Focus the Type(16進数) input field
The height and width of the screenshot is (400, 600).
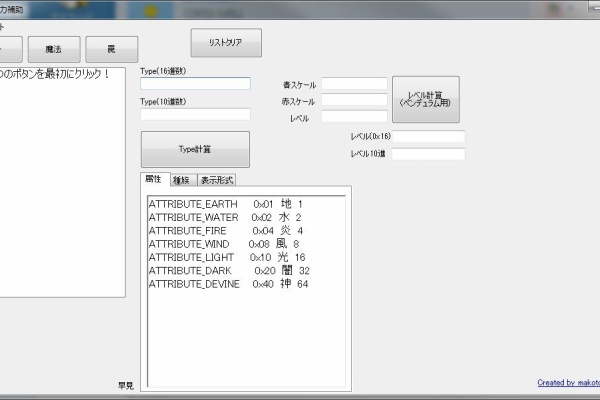[195, 84]
